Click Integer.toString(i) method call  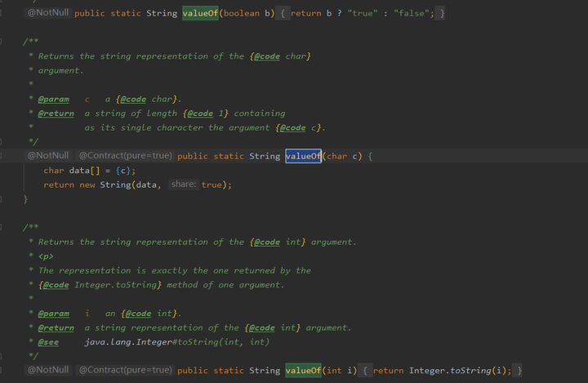pyautogui.click(x=457, y=371)
